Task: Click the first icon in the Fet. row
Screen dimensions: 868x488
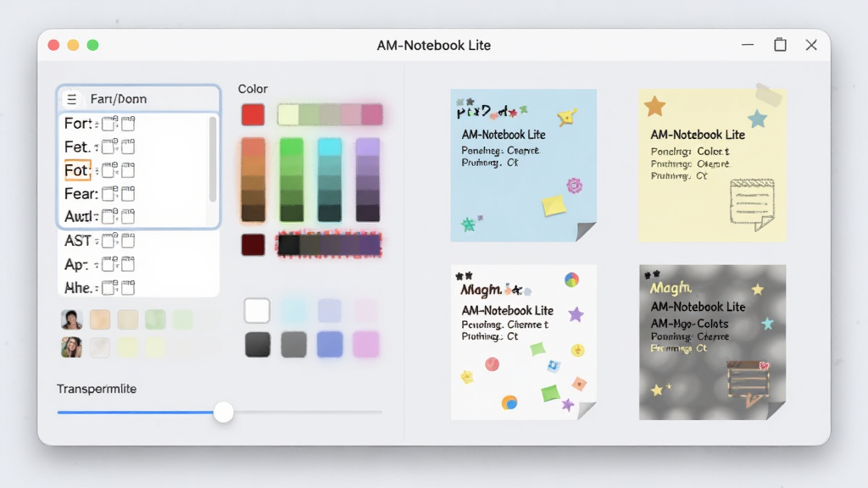Action: pos(109,147)
